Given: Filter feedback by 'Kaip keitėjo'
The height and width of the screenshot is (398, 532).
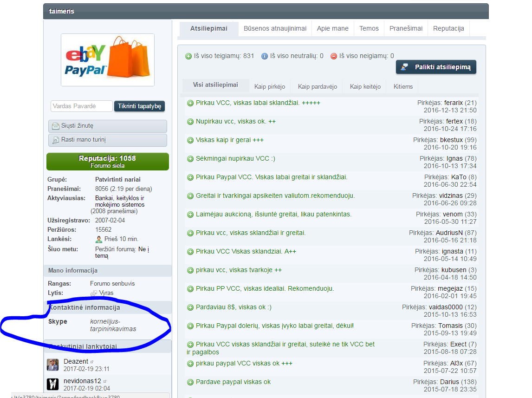Looking at the screenshot, I should pyautogui.click(x=365, y=86).
